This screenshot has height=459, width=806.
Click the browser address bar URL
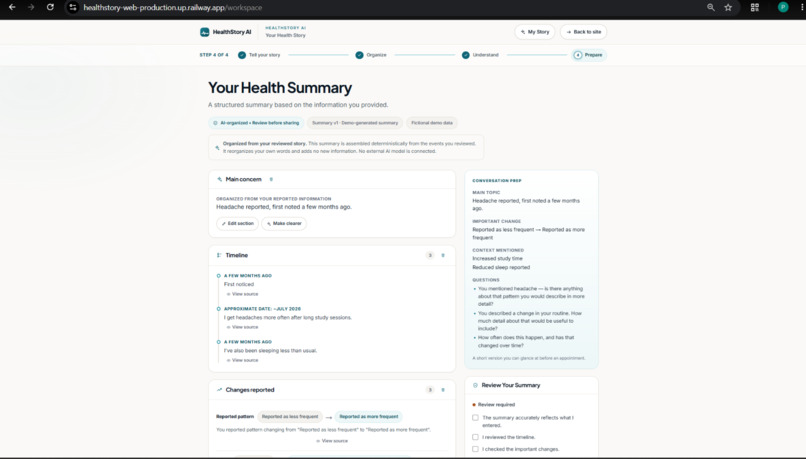[x=173, y=8]
